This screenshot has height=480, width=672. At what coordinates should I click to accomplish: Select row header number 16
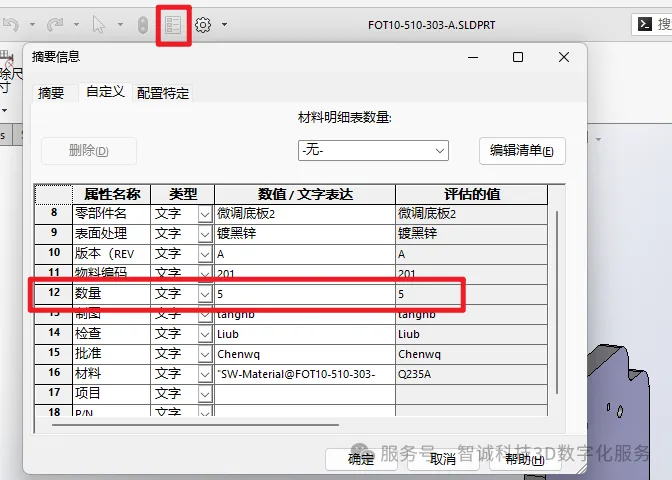54,374
